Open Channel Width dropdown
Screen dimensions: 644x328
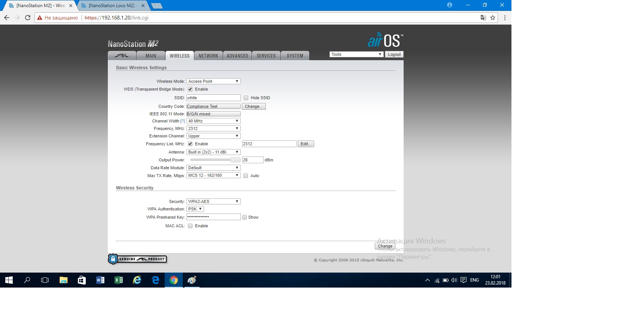pyautogui.click(x=213, y=121)
